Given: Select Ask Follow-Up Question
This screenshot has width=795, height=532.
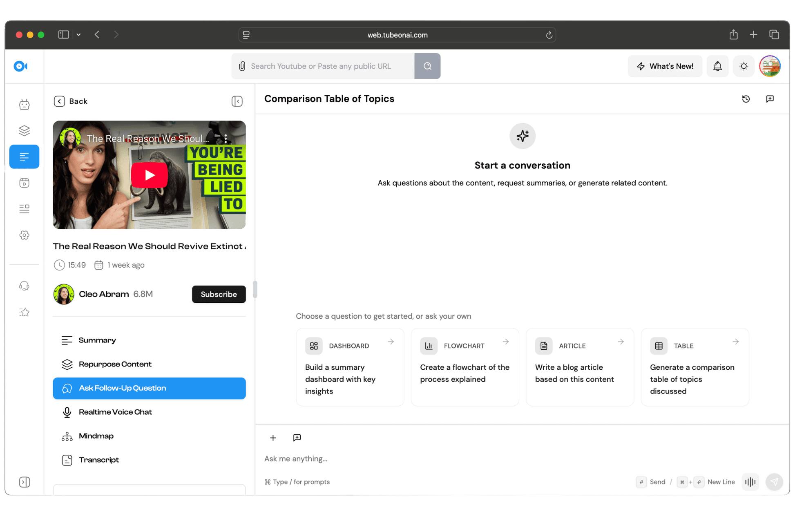Looking at the screenshot, I should 149,388.
